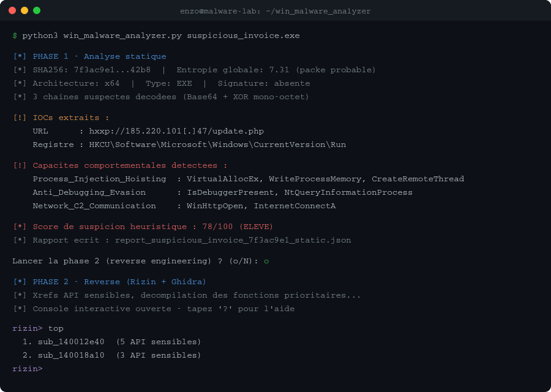Click the Entropie globale: 7.31 text
Viewport: 551px width, 392px height.
coord(233,70)
